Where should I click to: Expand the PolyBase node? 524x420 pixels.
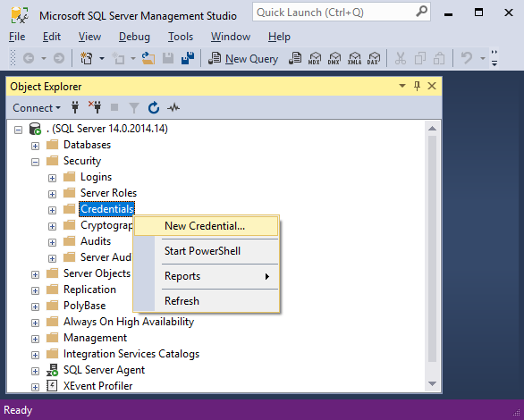[x=35, y=307]
